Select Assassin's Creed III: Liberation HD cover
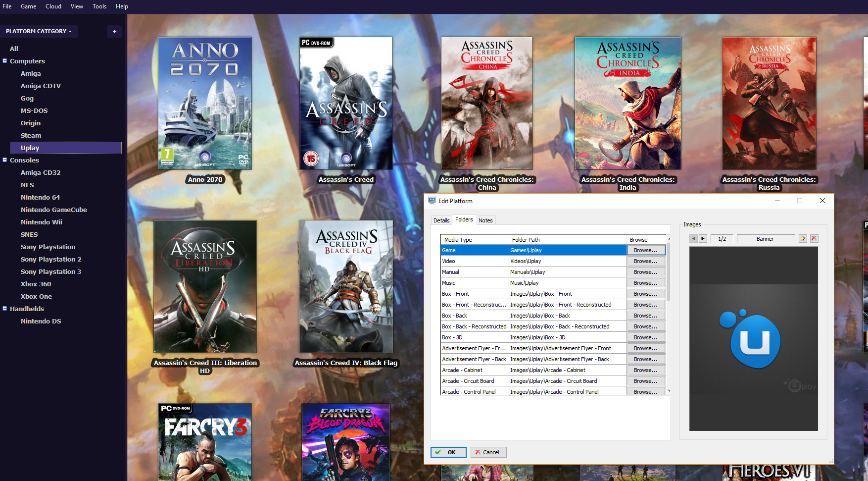Image resolution: width=868 pixels, height=481 pixels. point(205,287)
